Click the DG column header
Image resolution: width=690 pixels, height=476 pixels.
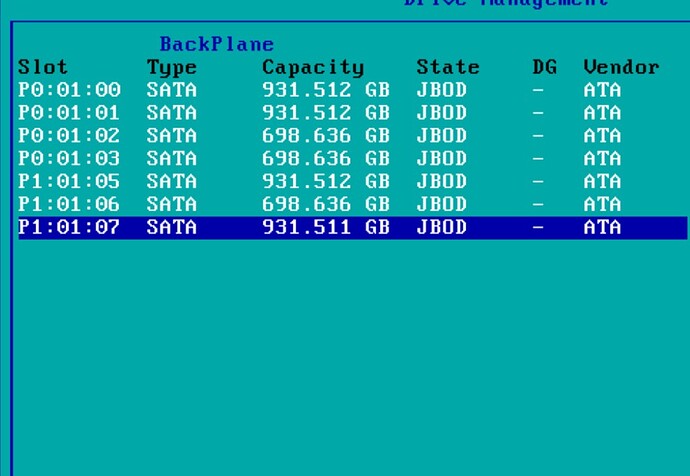(545, 67)
